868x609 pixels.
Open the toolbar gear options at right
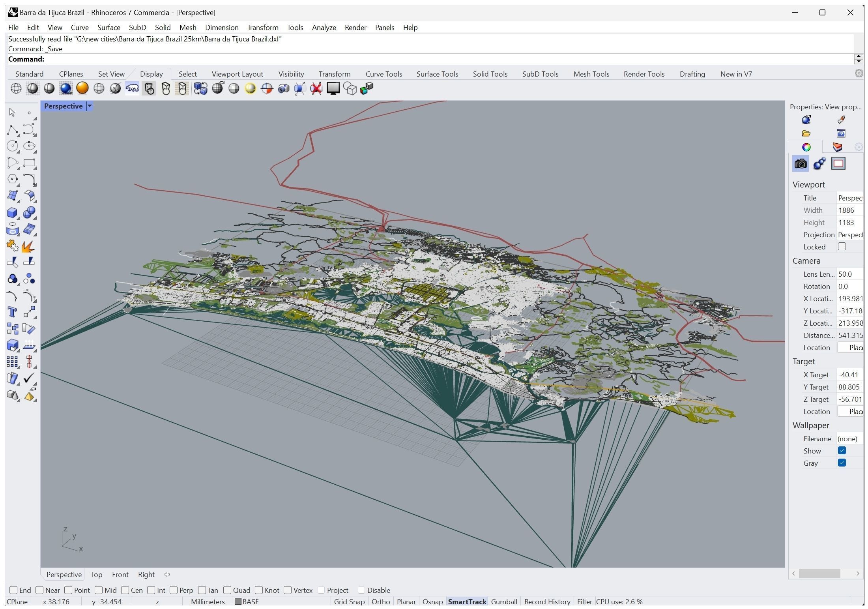[859, 73]
